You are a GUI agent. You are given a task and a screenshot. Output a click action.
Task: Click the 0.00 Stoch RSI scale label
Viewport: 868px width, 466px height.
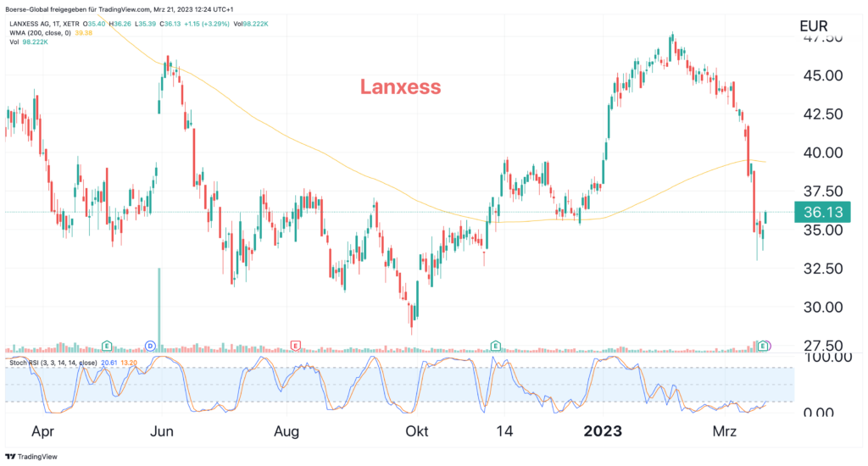(818, 411)
